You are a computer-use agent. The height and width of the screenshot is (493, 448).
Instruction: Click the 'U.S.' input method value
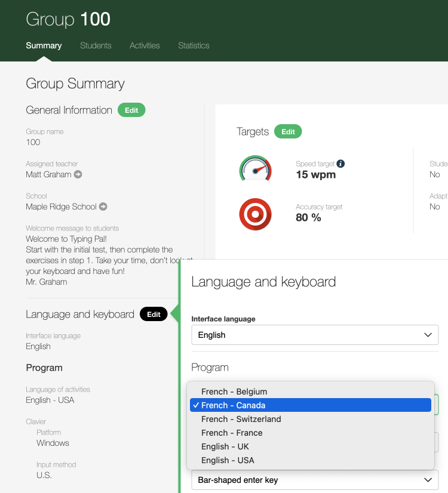point(44,475)
